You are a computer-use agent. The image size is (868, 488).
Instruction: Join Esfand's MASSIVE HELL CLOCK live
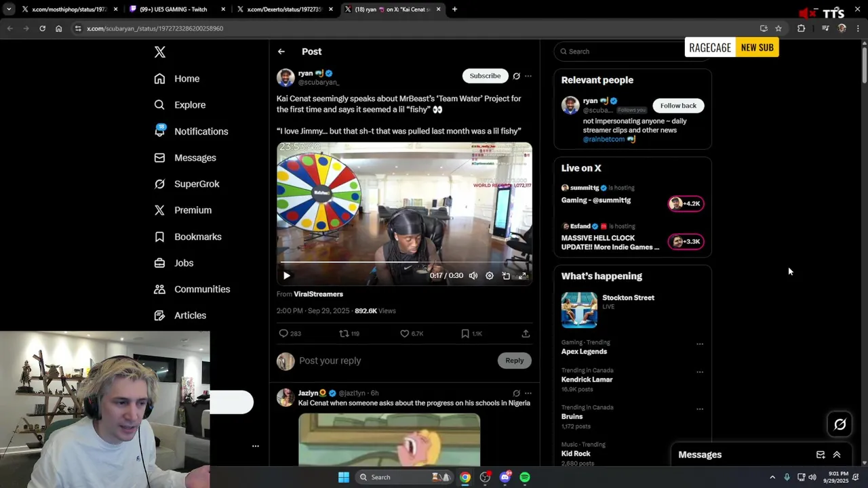(x=686, y=241)
